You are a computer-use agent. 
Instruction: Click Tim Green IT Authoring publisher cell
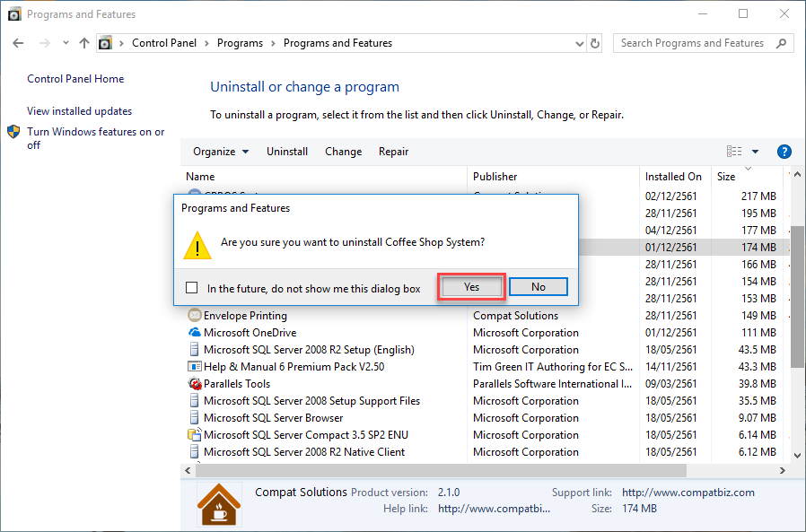point(553,367)
